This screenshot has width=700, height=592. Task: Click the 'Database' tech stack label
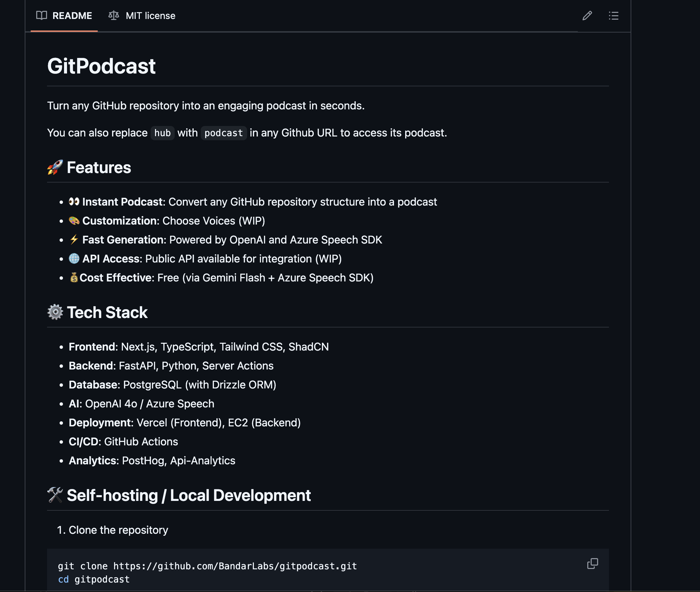(93, 385)
